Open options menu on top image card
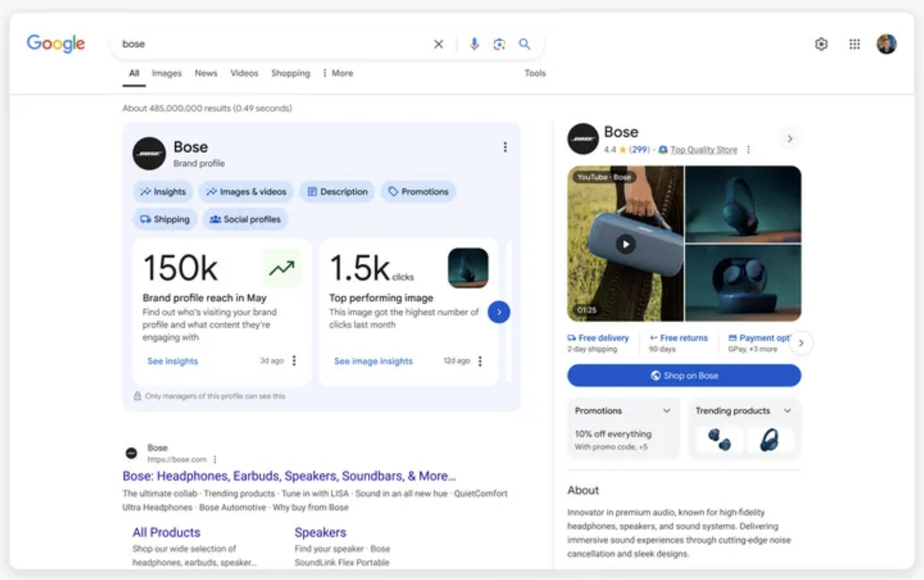 click(480, 361)
